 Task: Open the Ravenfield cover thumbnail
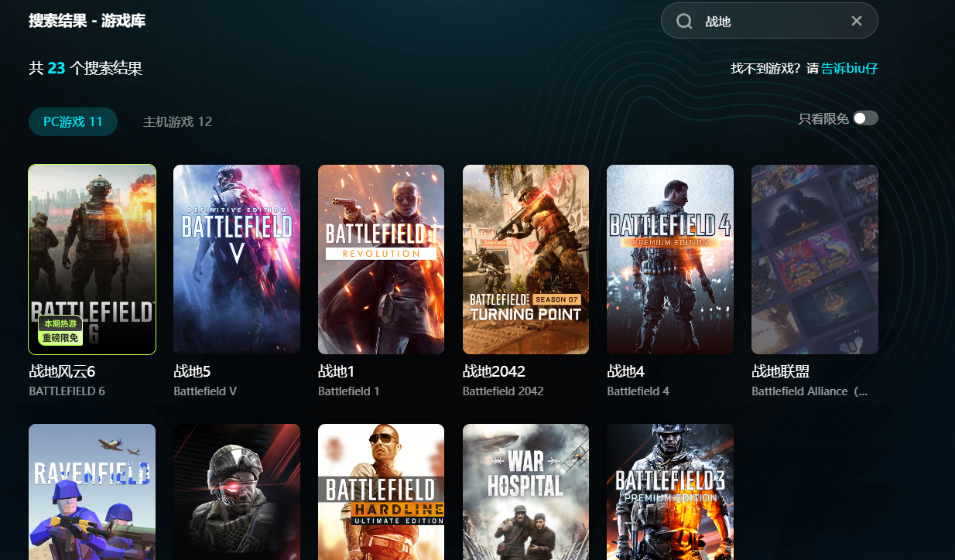[x=92, y=492]
